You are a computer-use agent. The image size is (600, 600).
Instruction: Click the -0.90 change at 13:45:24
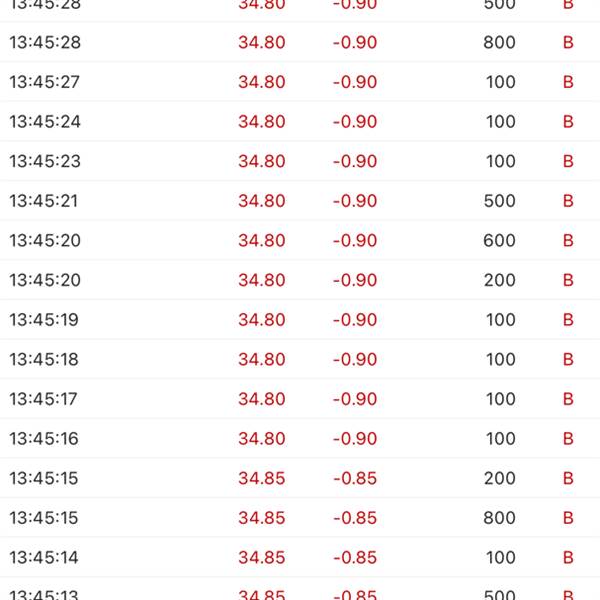point(355,122)
